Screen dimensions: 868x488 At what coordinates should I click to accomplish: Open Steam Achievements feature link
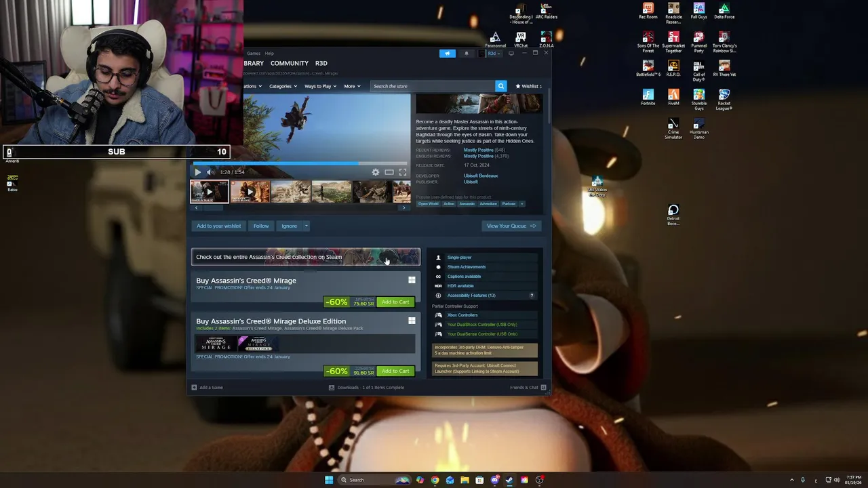coord(467,267)
